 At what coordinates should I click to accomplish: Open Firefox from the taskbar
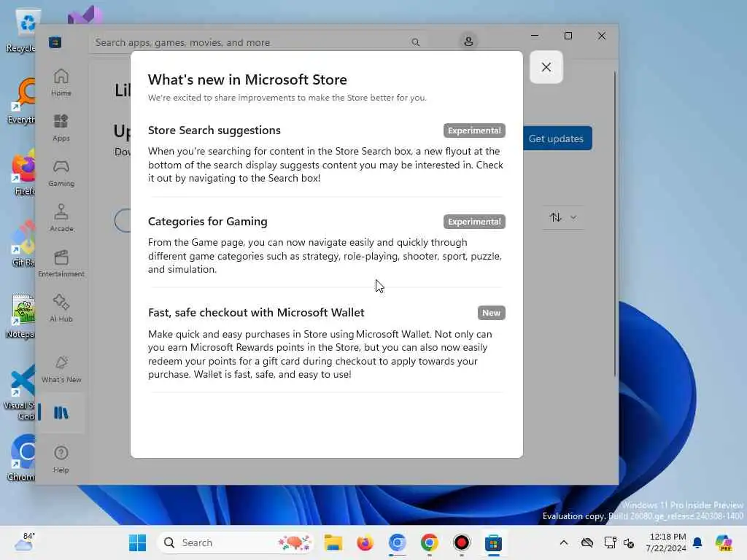365,542
